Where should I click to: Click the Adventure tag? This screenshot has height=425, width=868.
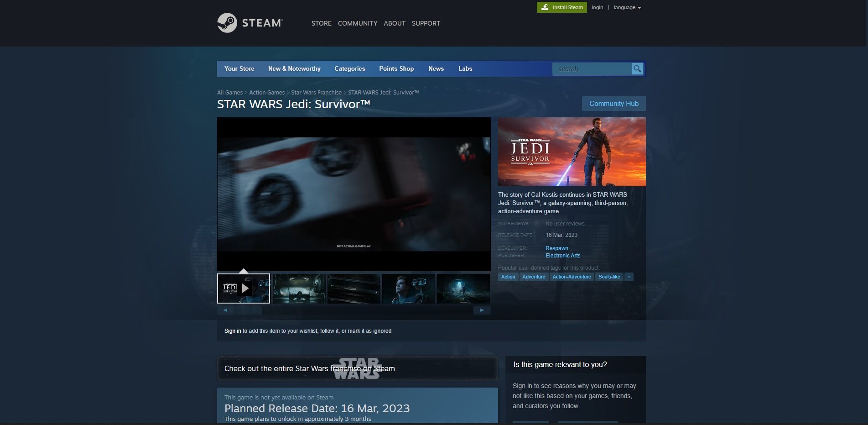pyautogui.click(x=534, y=277)
